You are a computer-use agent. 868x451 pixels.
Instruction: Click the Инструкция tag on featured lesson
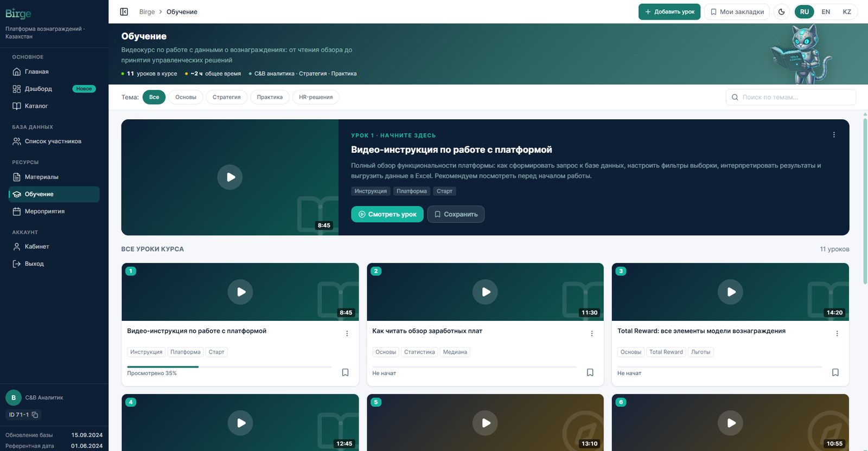pos(371,191)
